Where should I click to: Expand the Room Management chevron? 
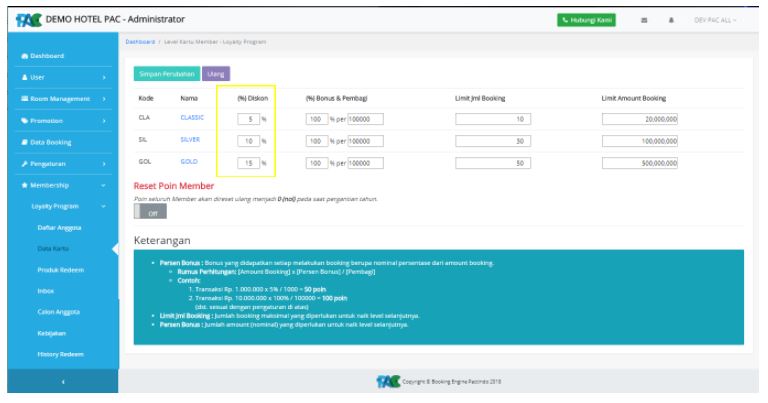104,99
